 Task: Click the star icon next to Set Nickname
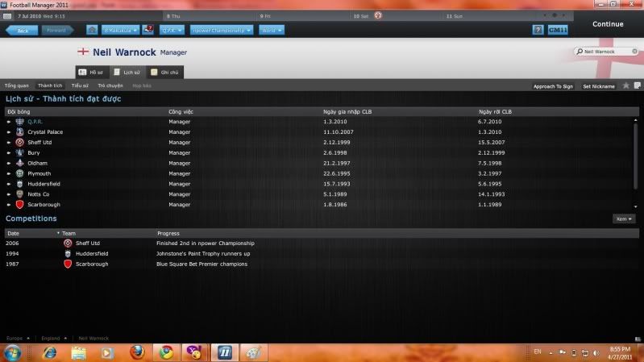626,85
